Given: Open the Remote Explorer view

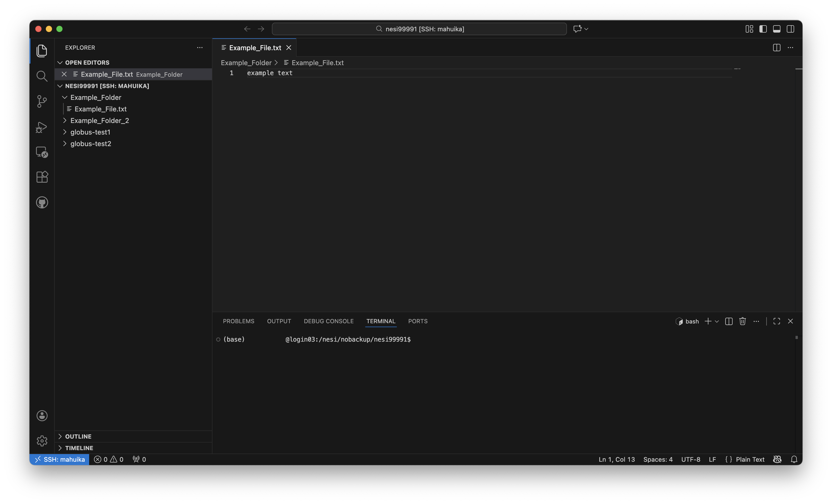Looking at the screenshot, I should [x=42, y=152].
